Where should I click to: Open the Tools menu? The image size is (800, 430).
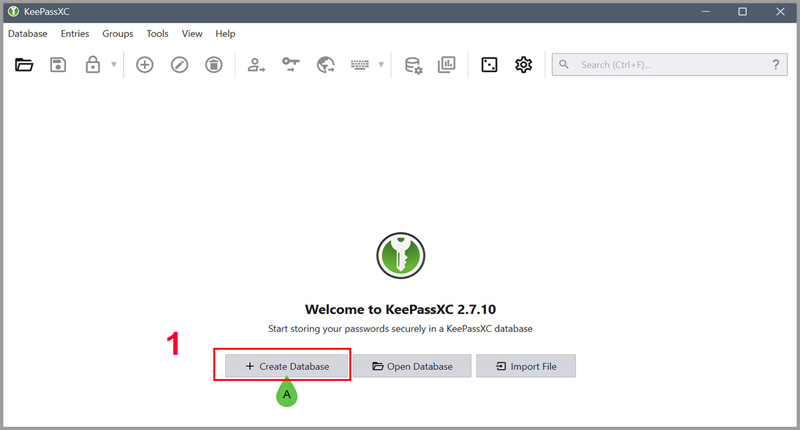pyautogui.click(x=157, y=33)
